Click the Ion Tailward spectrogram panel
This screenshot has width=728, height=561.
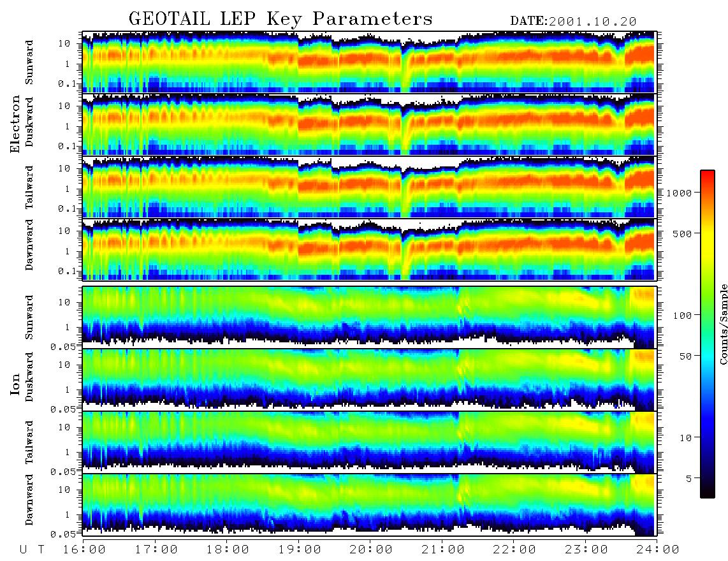click(x=368, y=442)
